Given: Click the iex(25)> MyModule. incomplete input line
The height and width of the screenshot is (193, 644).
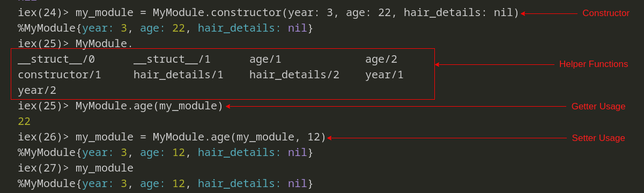Looking at the screenshot, I should 76,43.
